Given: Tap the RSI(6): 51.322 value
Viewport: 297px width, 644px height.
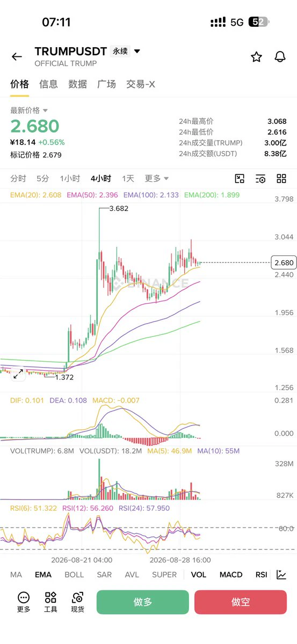Looking at the screenshot, I should pyautogui.click(x=33, y=508).
